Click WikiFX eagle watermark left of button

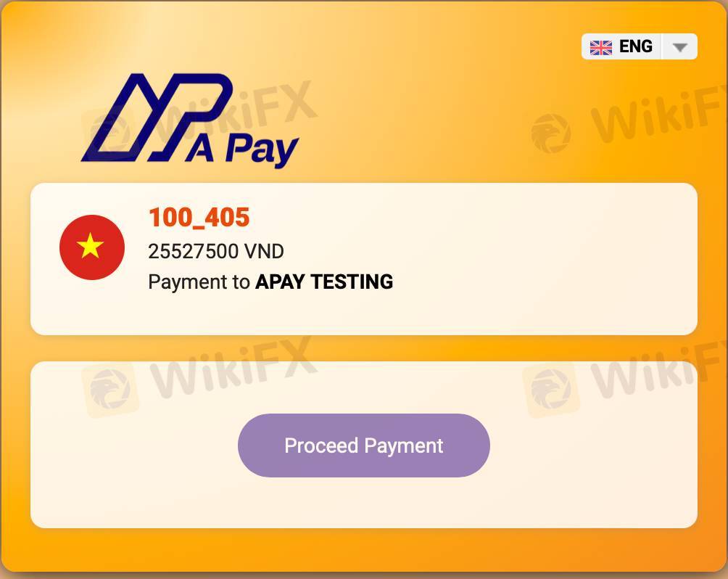110,390
